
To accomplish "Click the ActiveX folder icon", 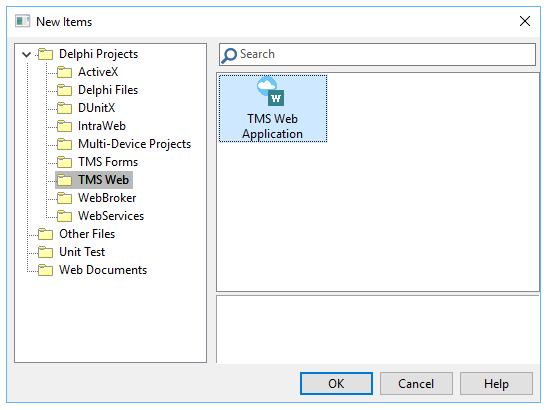I will [x=64, y=72].
